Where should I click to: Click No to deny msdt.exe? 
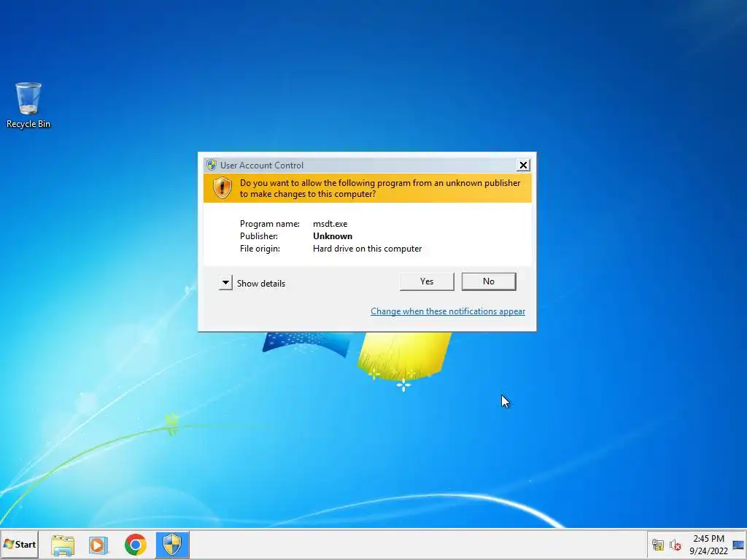489,281
